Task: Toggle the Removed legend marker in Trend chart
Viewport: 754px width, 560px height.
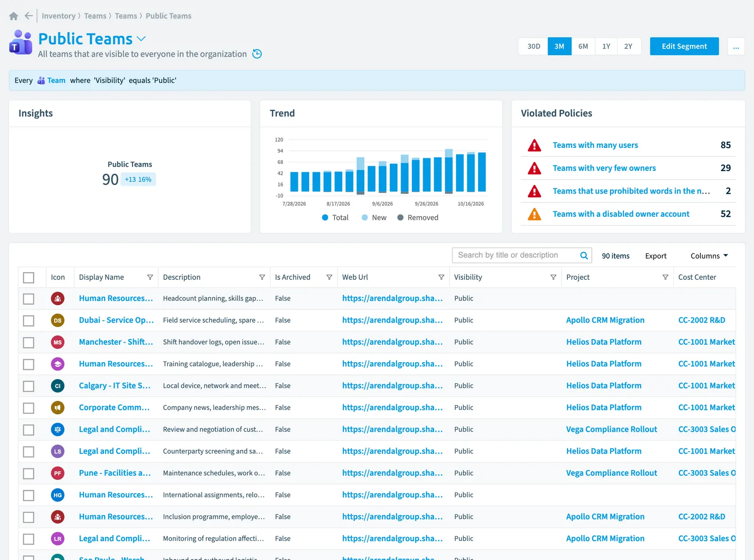Action: [401, 218]
